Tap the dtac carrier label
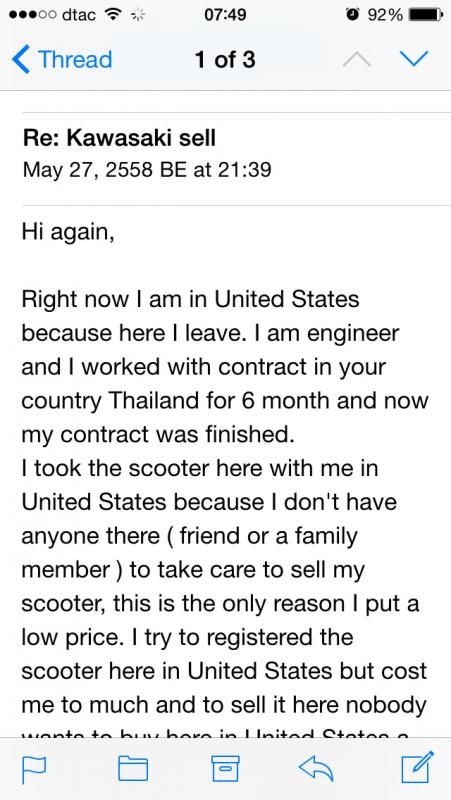451x800 pixels. [x=79, y=15]
